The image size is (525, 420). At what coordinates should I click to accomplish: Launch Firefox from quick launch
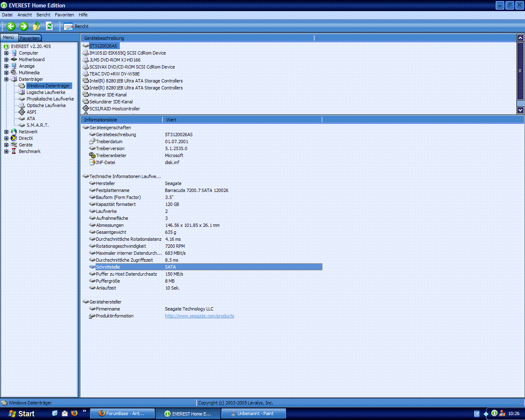pos(74,413)
